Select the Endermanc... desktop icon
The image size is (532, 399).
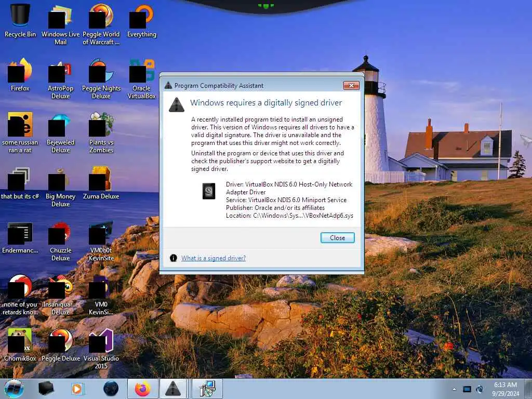click(20, 237)
